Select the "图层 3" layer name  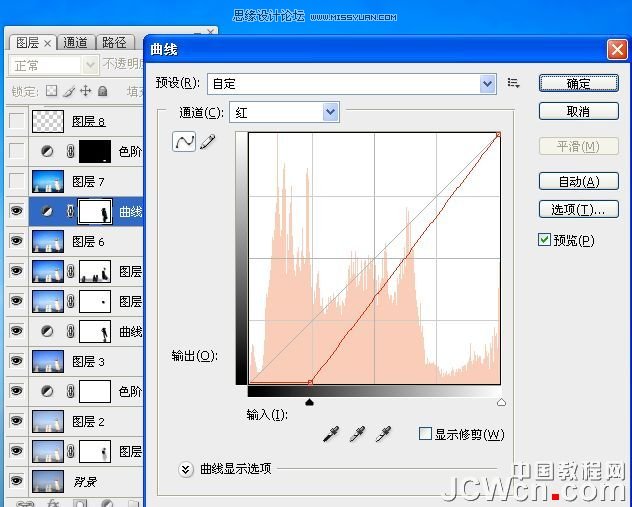coord(88,361)
